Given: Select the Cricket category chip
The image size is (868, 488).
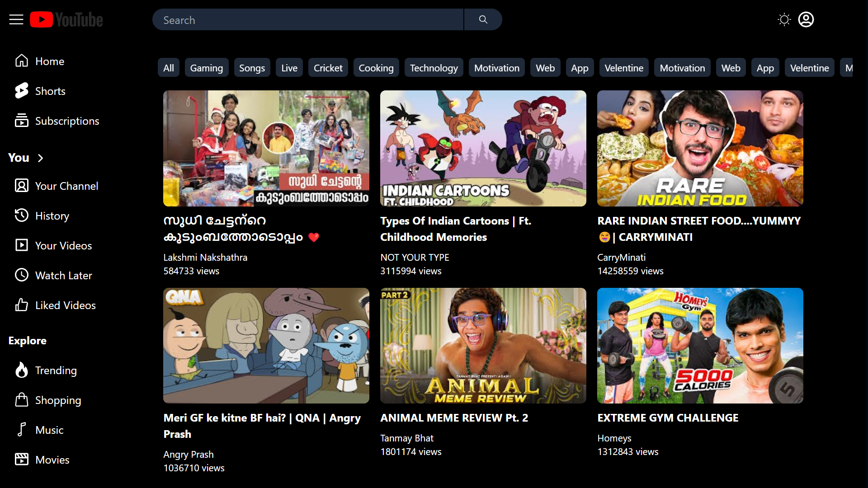Looking at the screenshot, I should click(328, 68).
